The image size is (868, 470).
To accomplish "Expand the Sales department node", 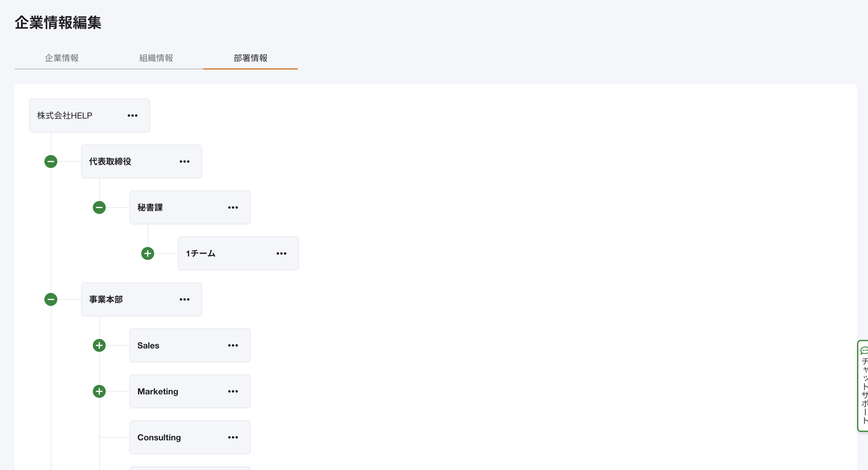I will click(99, 345).
